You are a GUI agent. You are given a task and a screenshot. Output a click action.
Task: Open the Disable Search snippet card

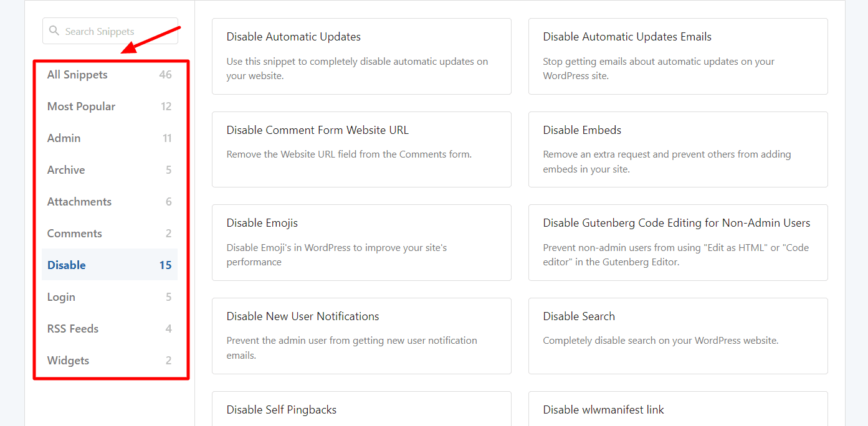[678, 336]
